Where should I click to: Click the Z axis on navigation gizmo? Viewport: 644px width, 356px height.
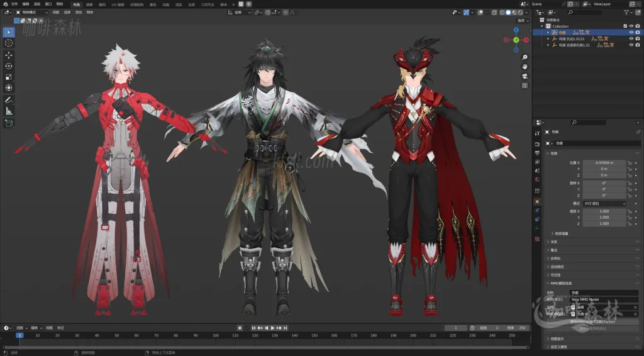(x=516, y=30)
